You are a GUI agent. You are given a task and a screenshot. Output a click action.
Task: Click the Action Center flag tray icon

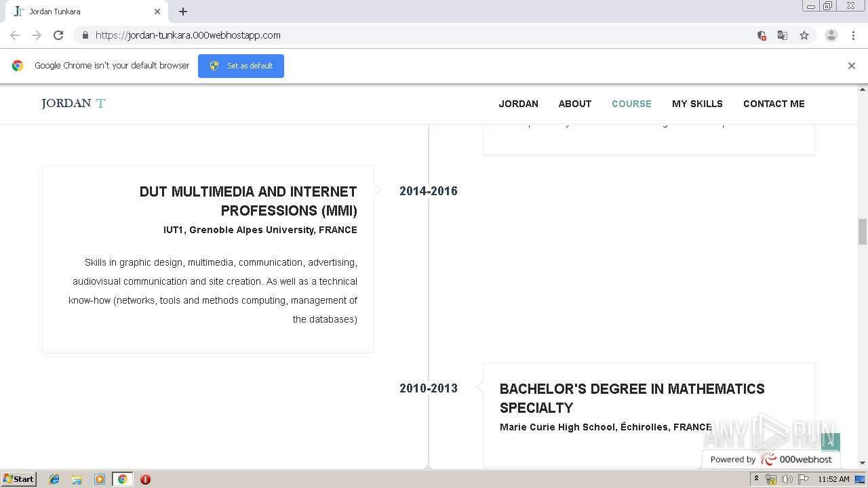(x=804, y=479)
